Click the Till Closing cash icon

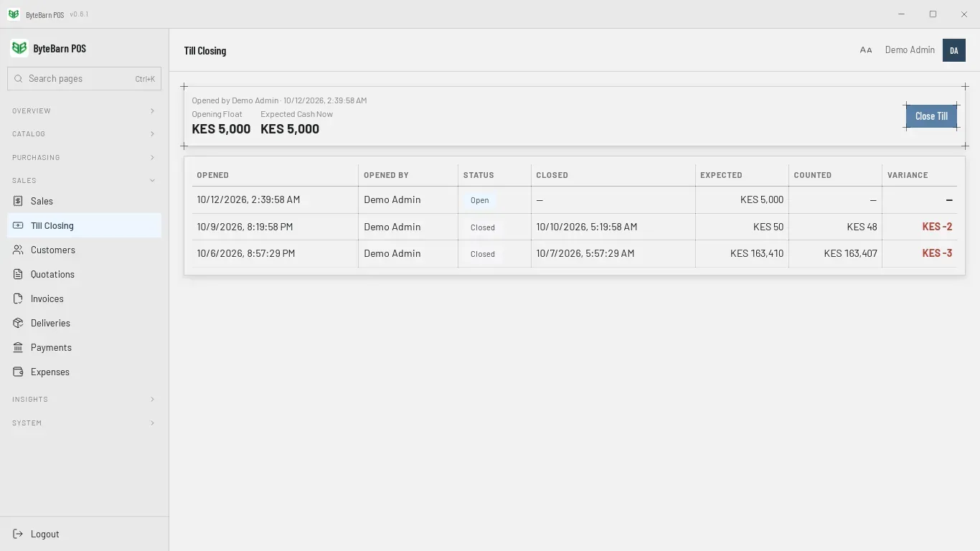pos(18,225)
